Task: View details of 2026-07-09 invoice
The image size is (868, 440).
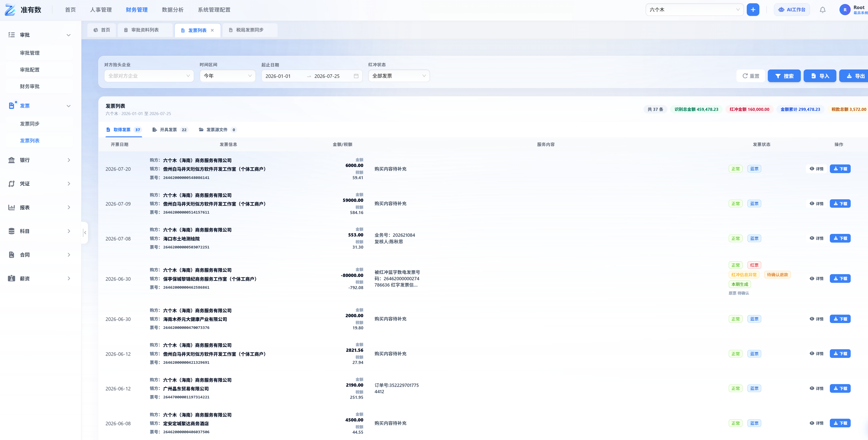Action: click(x=817, y=204)
